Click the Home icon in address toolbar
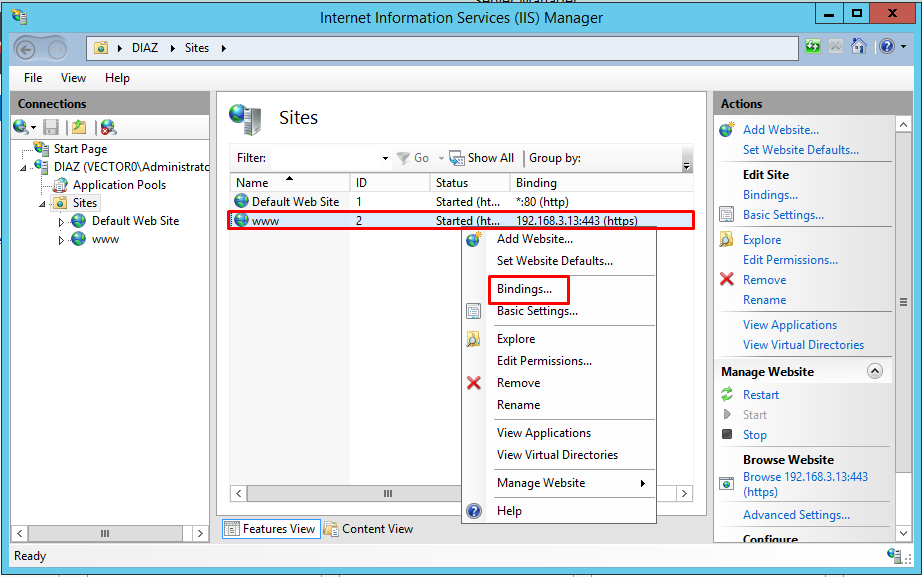This screenshot has height=577, width=922. (x=858, y=46)
